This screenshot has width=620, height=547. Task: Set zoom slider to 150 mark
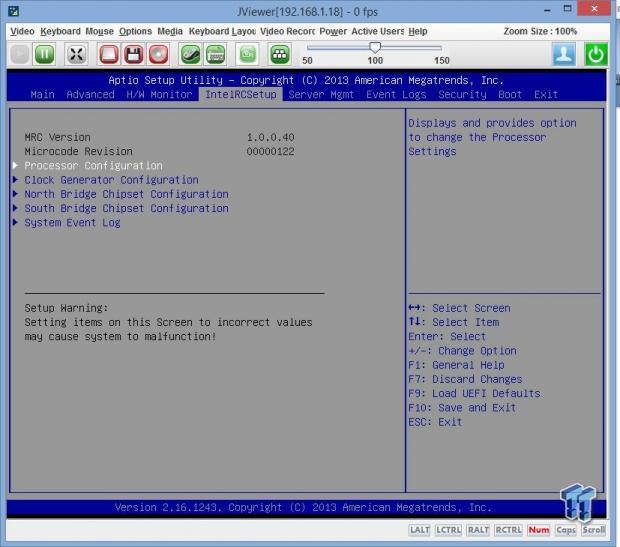point(441,60)
